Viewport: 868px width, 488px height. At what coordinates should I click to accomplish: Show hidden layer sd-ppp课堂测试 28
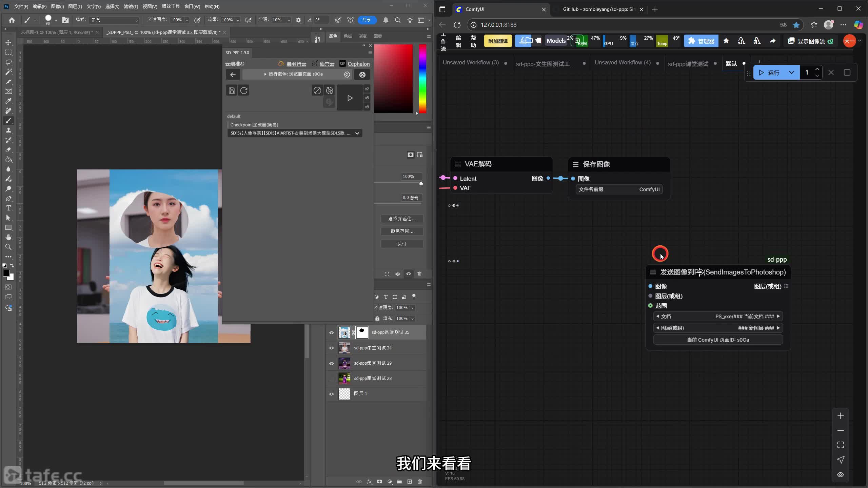pyautogui.click(x=332, y=379)
